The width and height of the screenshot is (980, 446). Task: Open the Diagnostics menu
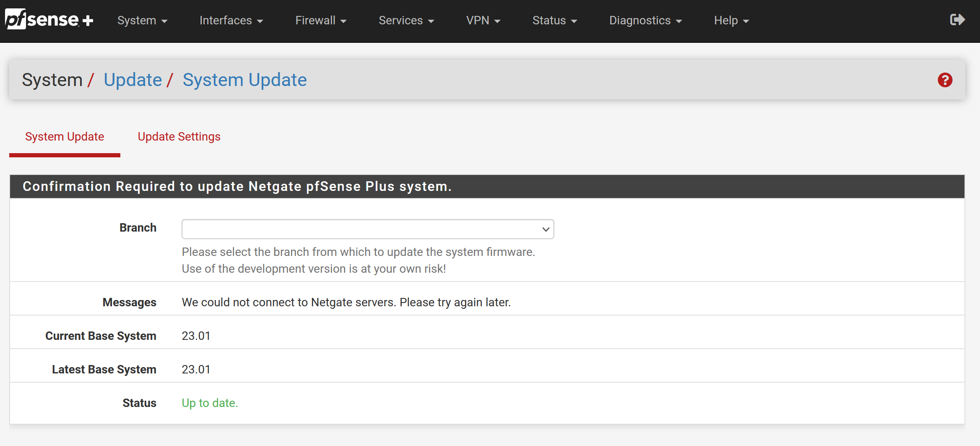tap(645, 21)
